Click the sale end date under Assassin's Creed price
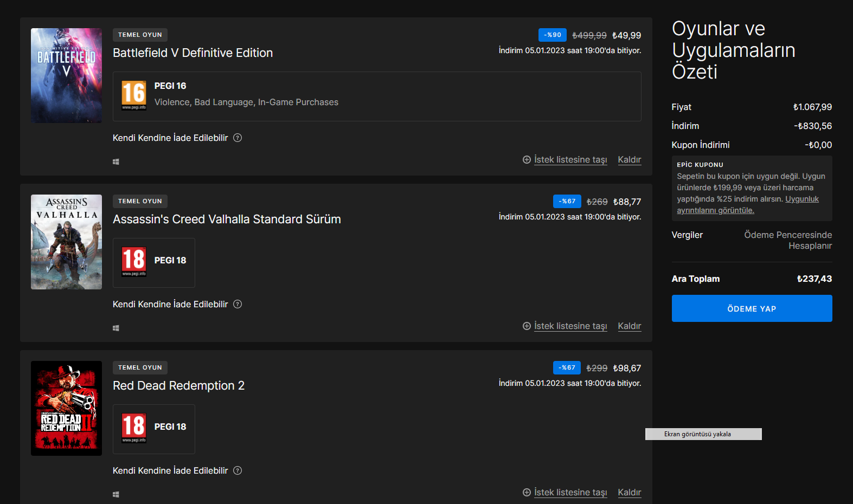Image resolution: width=853 pixels, height=504 pixels. (x=570, y=217)
